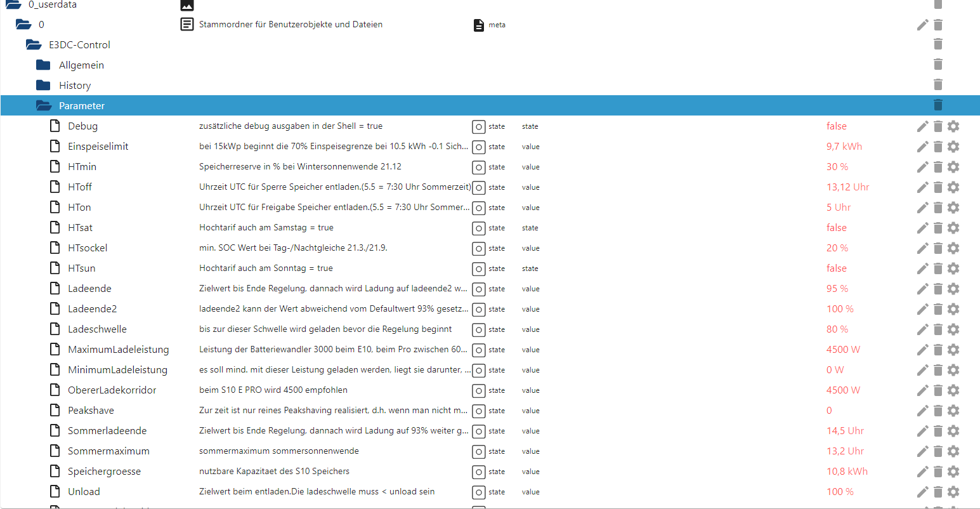Select the HTmin object row
Image resolution: width=980 pixels, height=509 pixels.
click(x=490, y=167)
